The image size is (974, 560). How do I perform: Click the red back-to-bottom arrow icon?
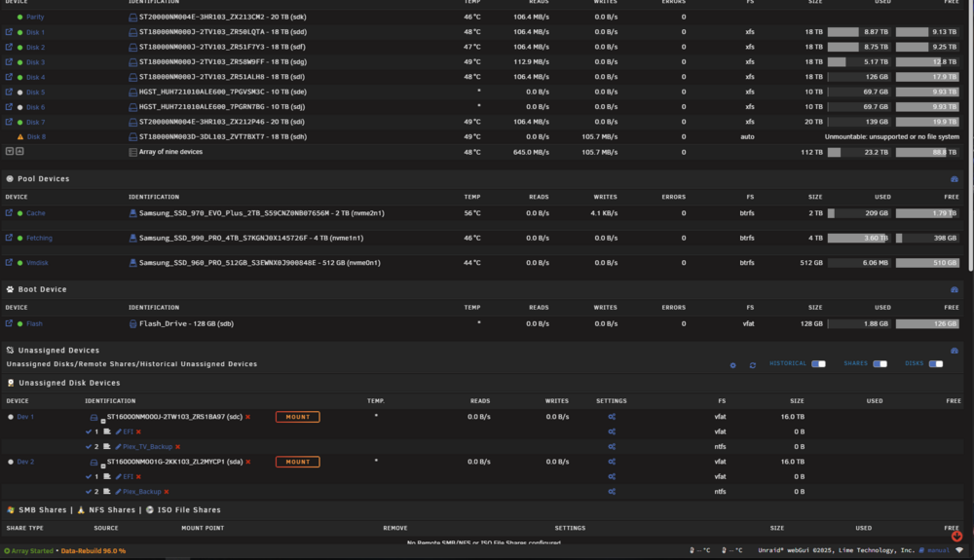point(956,536)
